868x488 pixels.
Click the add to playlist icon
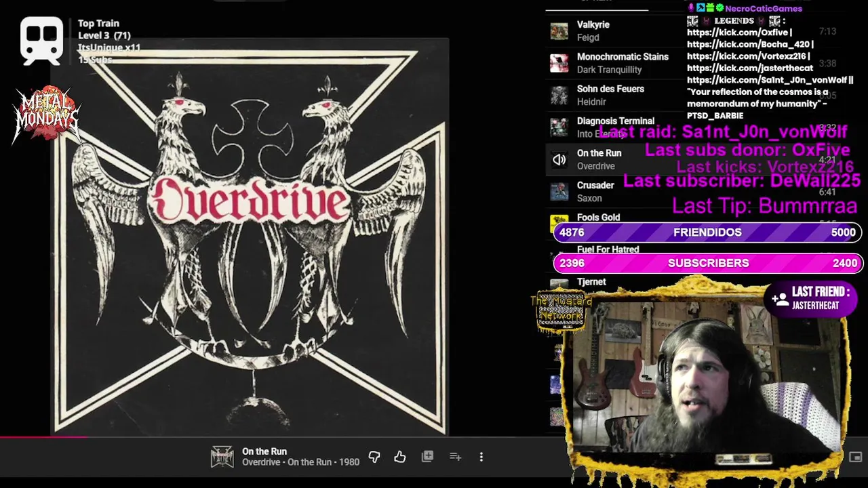click(x=455, y=457)
